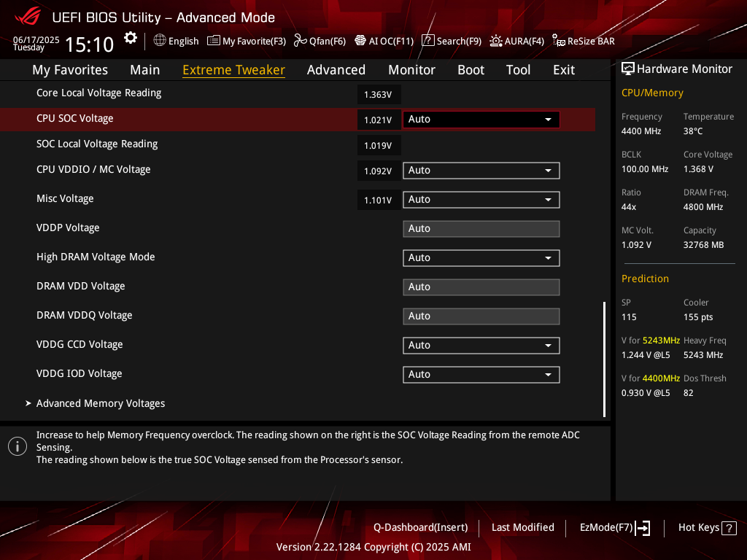Click the English language globe icon
Image resolution: width=747 pixels, height=560 pixels.
pos(160,41)
